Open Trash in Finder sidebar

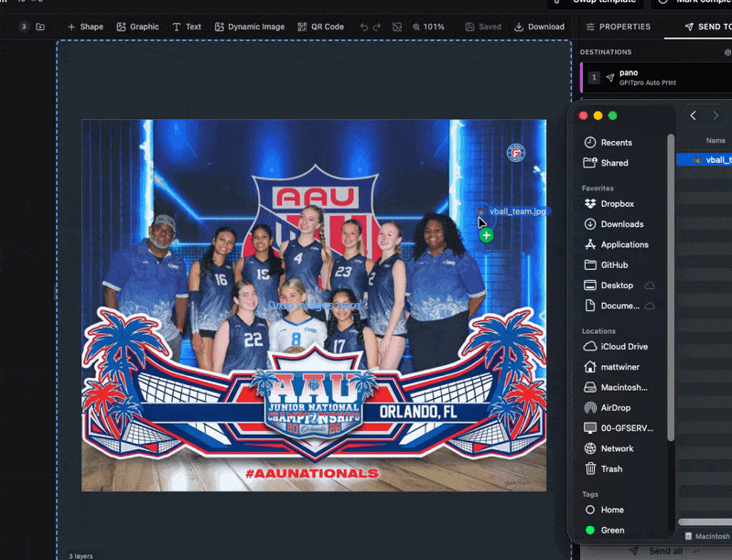pos(603,469)
